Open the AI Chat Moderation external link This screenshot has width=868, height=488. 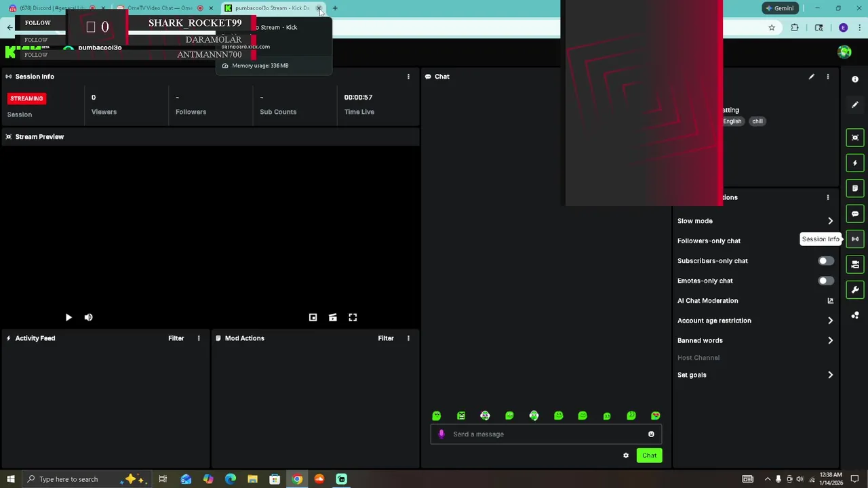pos(830,301)
